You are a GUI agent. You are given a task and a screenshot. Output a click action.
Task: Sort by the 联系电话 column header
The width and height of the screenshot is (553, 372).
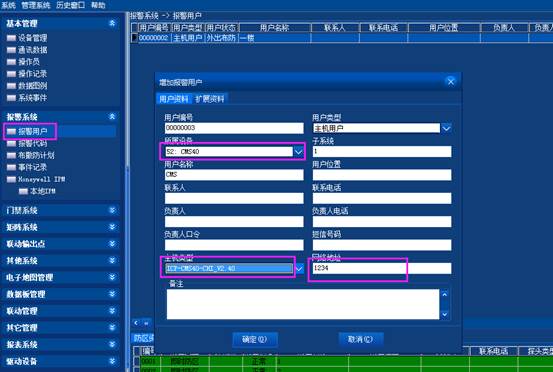(x=383, y=28)
